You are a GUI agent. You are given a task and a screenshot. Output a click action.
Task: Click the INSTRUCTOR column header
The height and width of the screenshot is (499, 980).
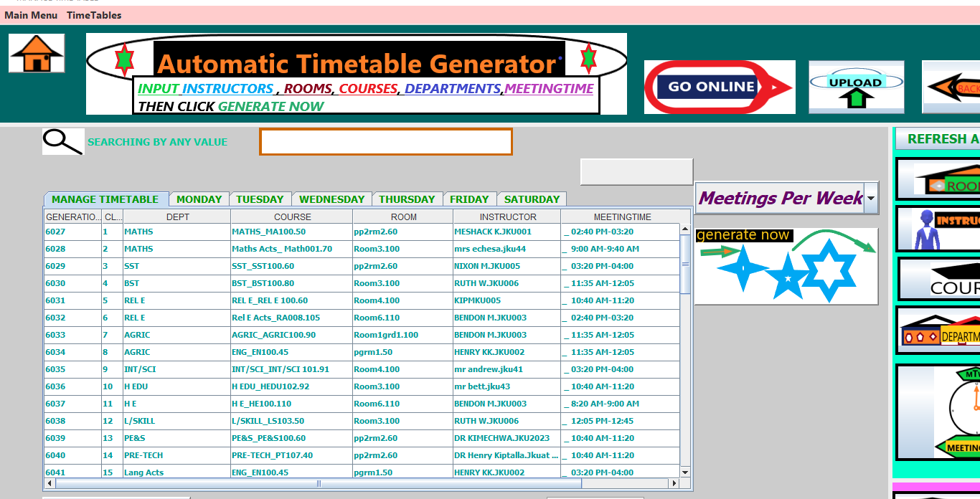[x=507, y=217]
